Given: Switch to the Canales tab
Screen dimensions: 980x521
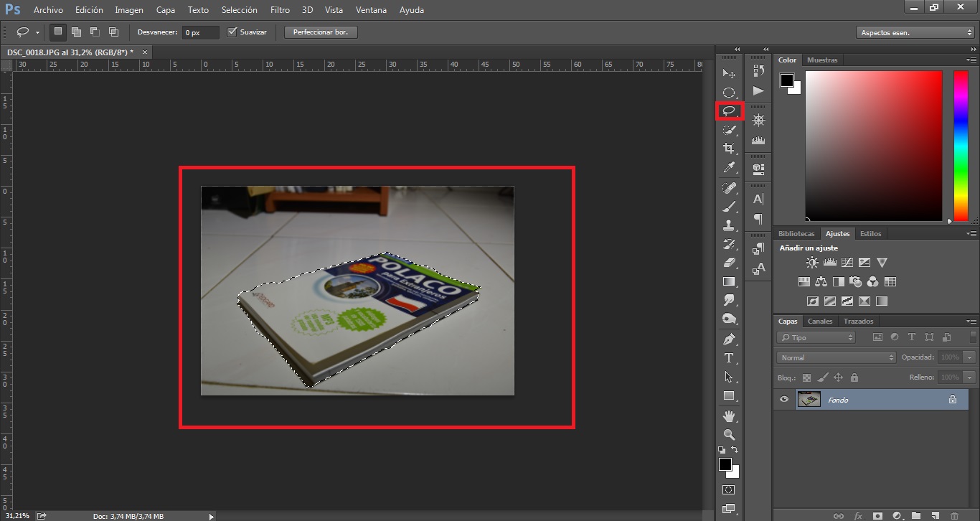Looking at the screenshot, I should (x=820, y=321).
